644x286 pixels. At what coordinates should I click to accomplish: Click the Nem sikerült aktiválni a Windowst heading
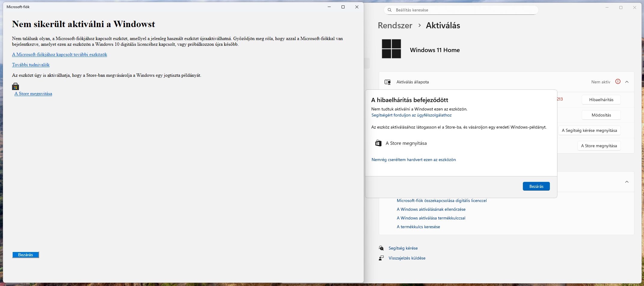coord(84,24)
